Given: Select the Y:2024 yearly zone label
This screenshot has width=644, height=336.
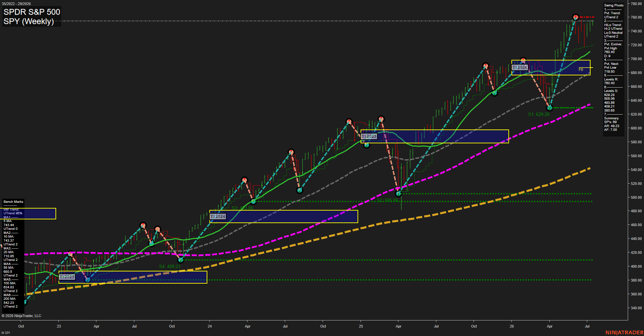Looking at the screenshot, I should coord(218,216).
